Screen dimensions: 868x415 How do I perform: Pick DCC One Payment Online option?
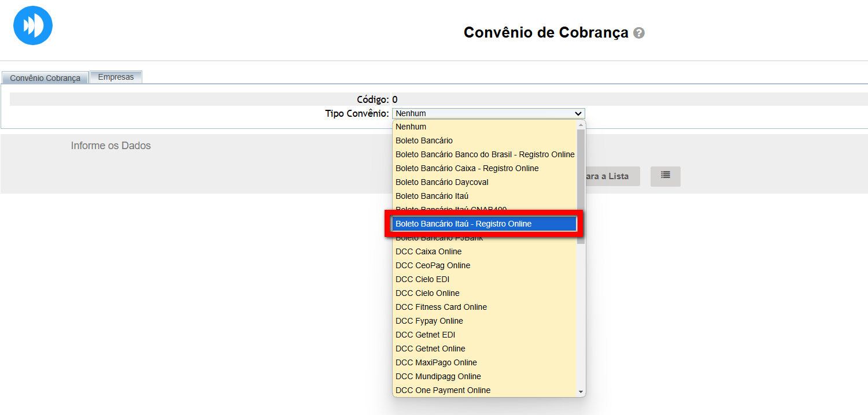[485, 390]
